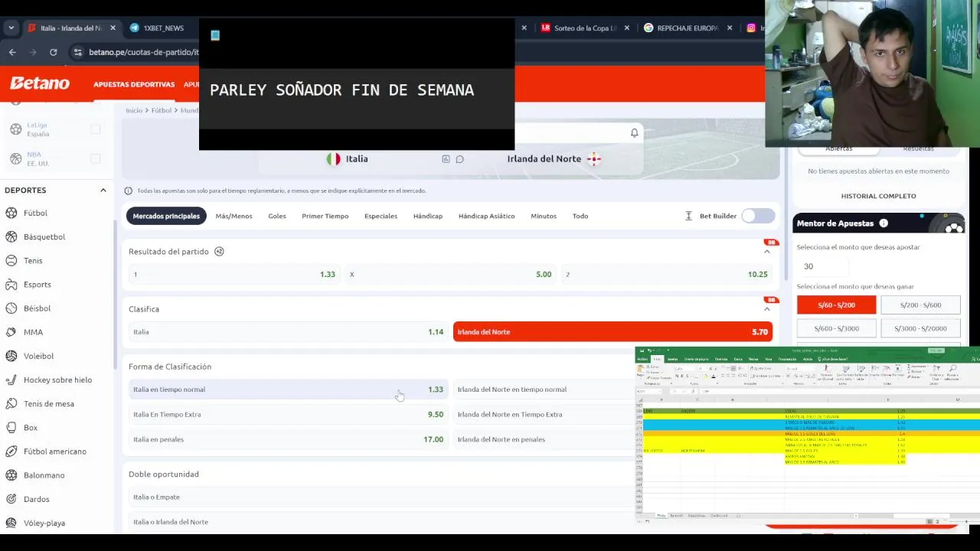Image resolution: width=980 pixels, height=551 pixels.
Task: Click the notification bell for the match
Action: (x=634, y=133)
